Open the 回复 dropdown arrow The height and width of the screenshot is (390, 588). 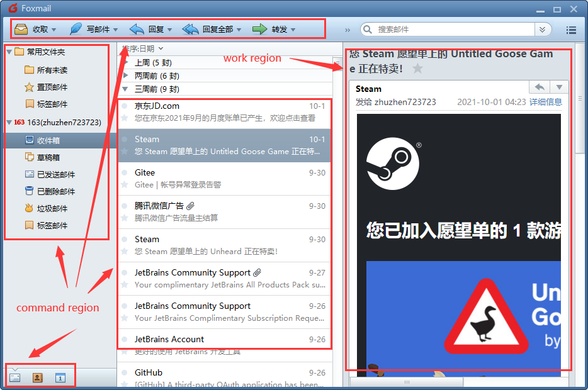point(169,30)
